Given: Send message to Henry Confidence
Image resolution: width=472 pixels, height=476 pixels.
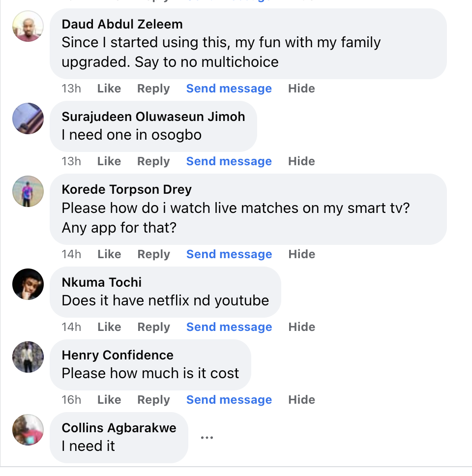Looking at the screenshot, I should coord(229,400).
